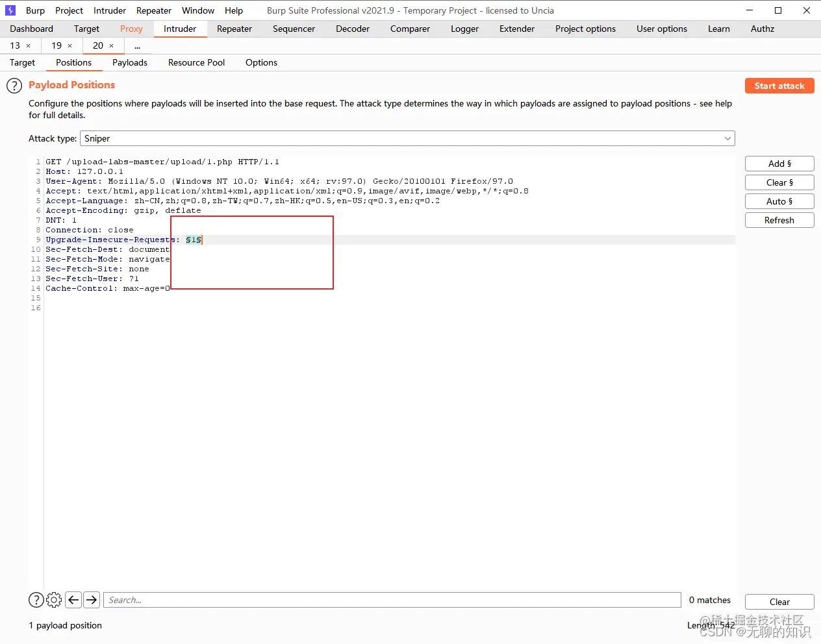821x644 pixels.
Task: Click the User-Agent header line
Action: point(279,181)
